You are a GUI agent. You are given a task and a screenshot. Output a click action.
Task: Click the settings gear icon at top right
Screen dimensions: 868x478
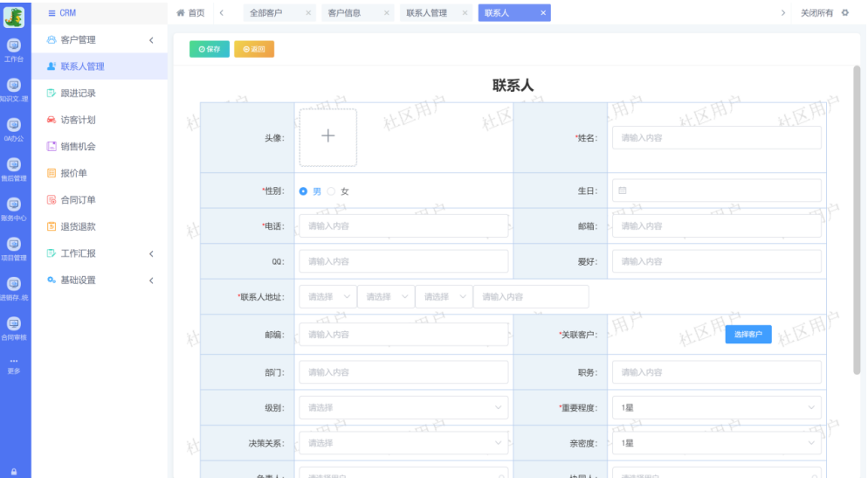844,13
